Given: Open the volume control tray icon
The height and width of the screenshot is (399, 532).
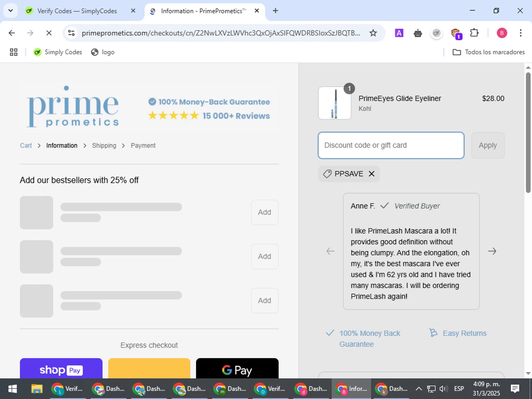Looking at the screenshot, I should 443,389.
